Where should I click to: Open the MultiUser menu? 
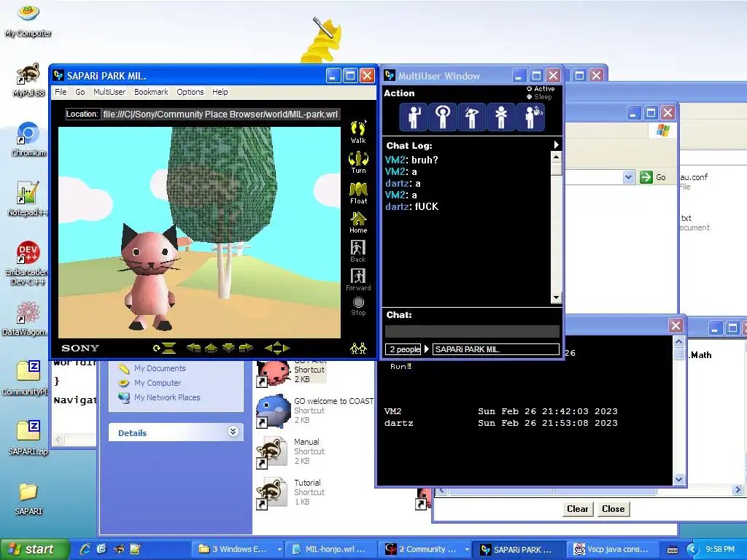109,92
